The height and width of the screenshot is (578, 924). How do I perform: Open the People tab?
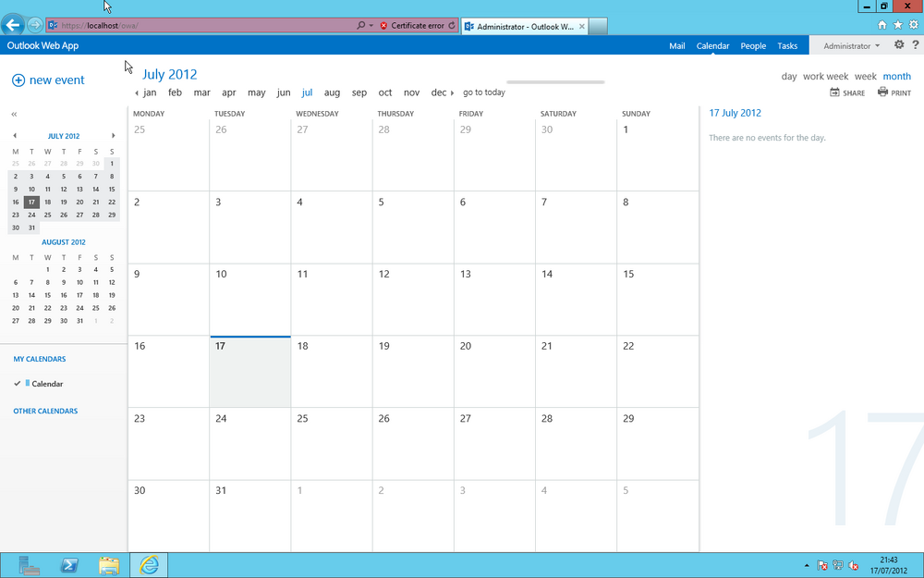[753, 45]
